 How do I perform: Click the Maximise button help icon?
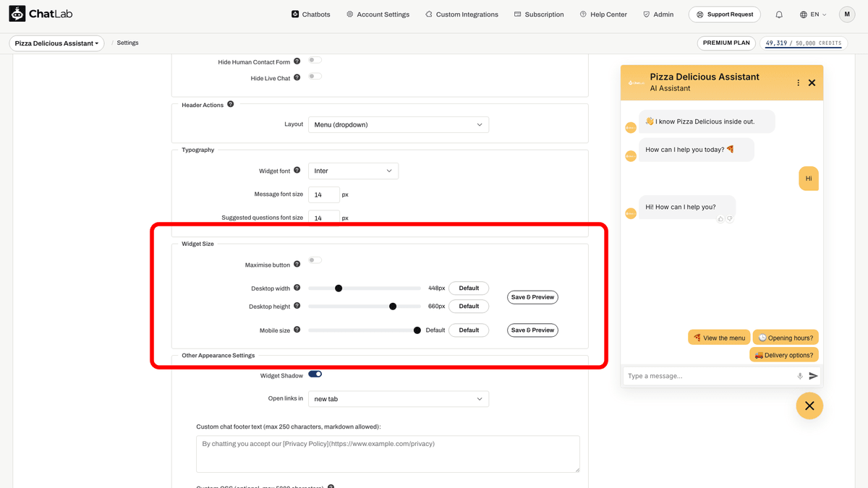point(297,265)
